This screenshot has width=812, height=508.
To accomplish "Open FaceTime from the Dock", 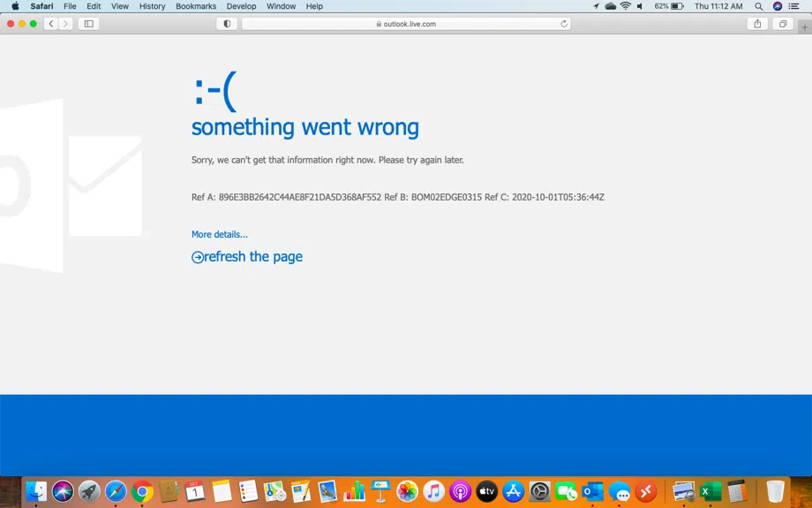I will (566, 491).
